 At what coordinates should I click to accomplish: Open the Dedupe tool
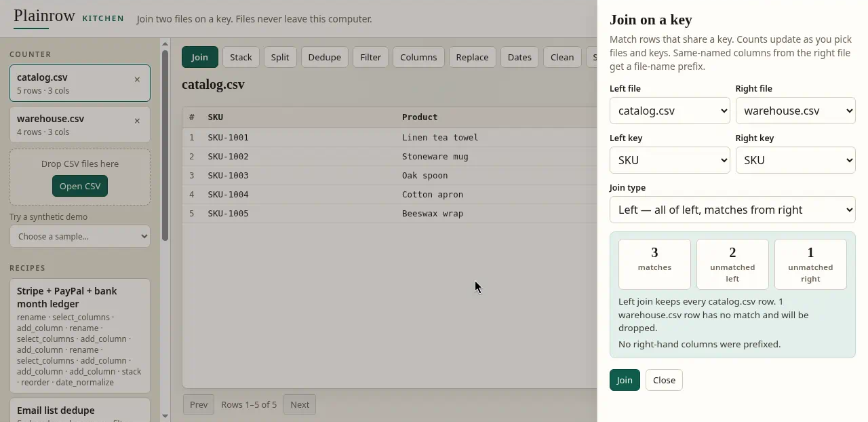click(x=325, y=57)
